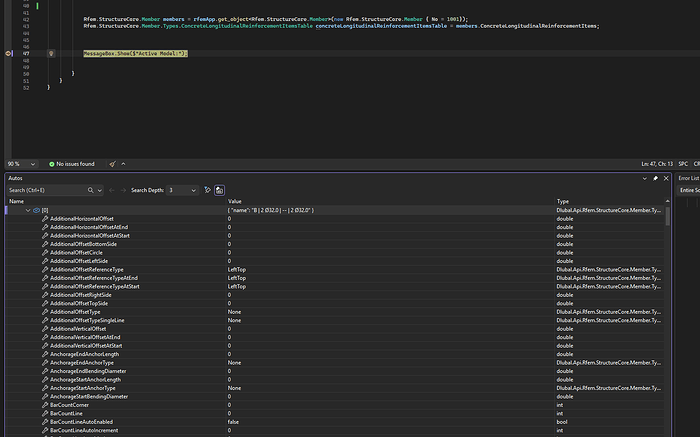Click the Autos panel title tab

click(15, 178)
